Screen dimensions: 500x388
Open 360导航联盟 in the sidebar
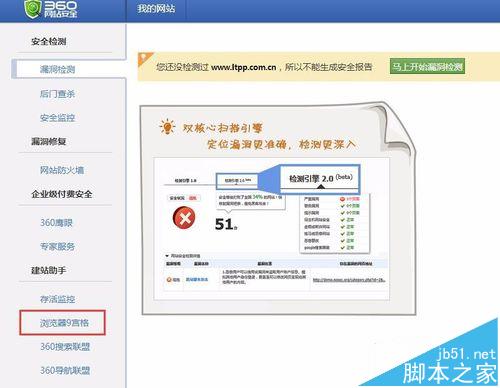[x=65, y=370]
